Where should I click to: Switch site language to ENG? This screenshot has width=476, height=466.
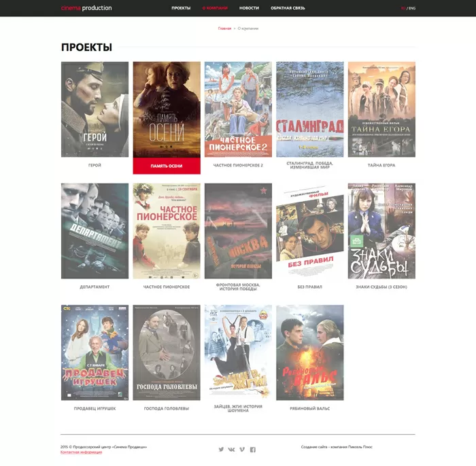412,8
